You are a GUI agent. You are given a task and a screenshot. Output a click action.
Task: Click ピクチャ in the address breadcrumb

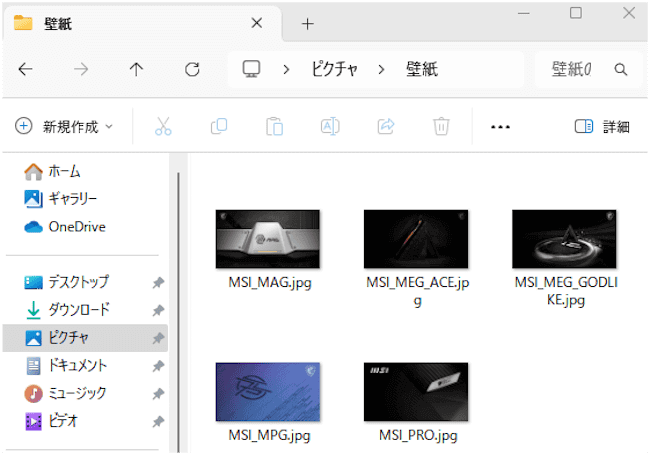334,69
